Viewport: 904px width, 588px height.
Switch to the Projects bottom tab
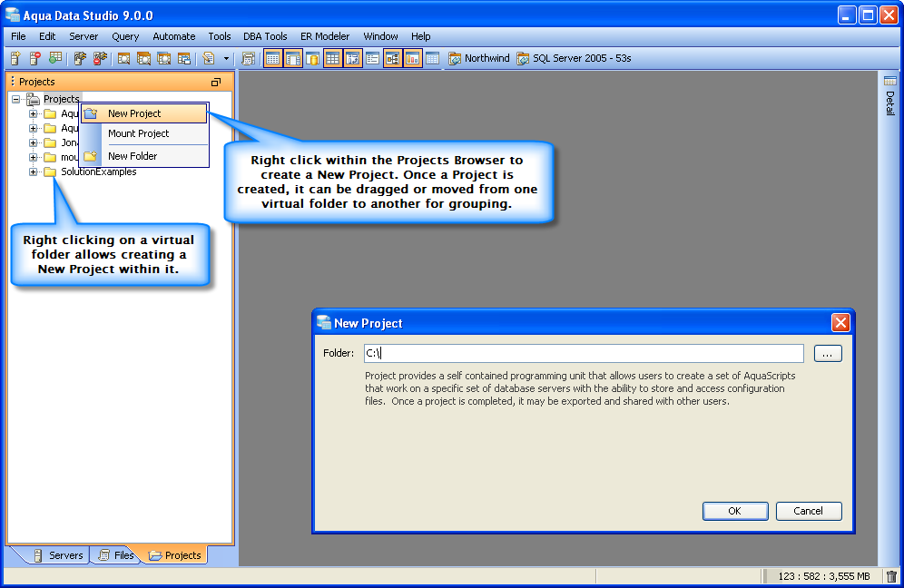[175, 555]
